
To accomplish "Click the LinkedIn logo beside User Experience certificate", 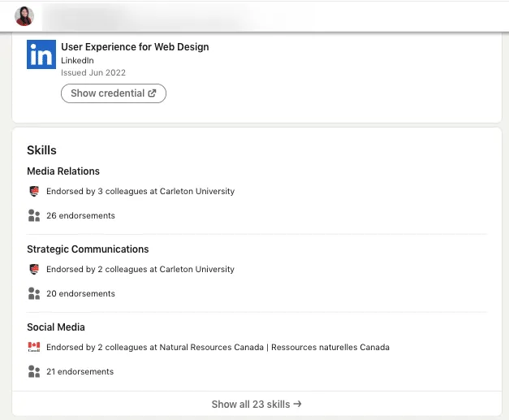I will click(41, 54).
